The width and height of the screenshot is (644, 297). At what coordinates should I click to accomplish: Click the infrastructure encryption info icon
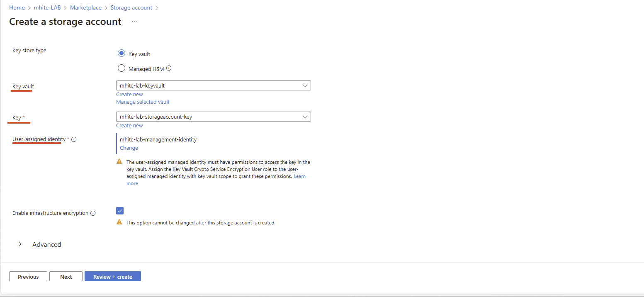93,213
